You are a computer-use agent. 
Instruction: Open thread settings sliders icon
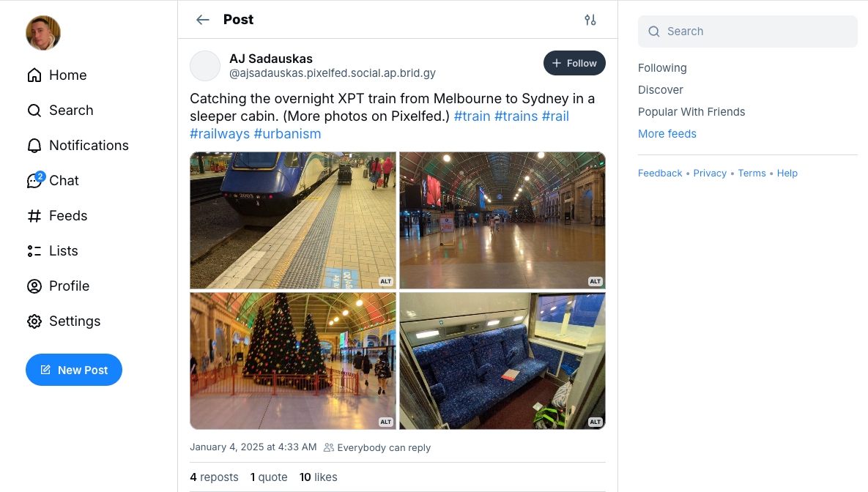[x=590, y=20]
